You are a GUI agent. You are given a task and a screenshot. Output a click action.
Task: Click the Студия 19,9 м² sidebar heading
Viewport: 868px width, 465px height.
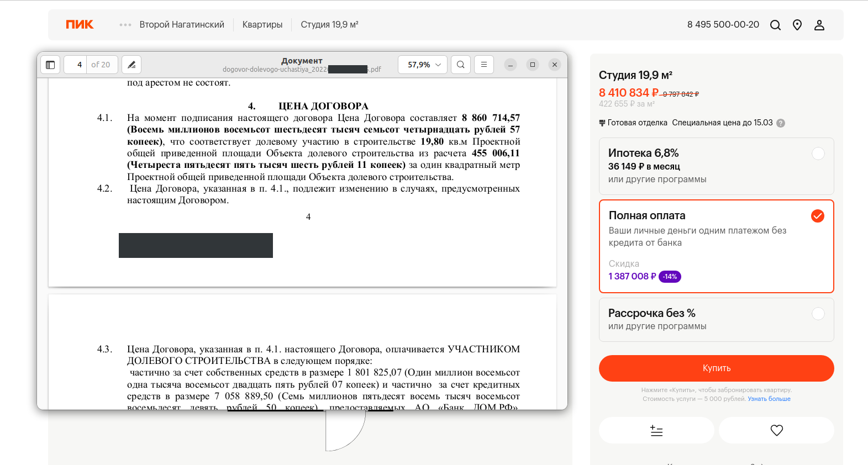(x=635, y=75)
